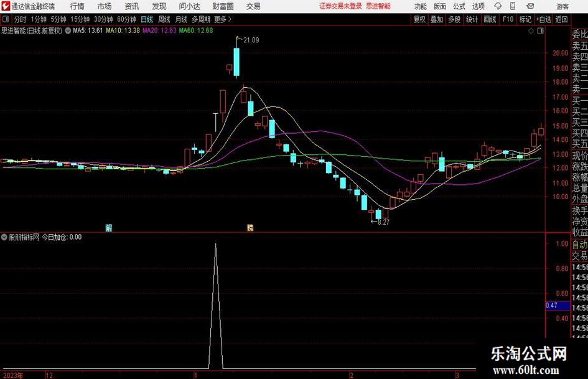Toggle the right info panel icon
This screenshot has height=379, width=588.
(540, 31)
